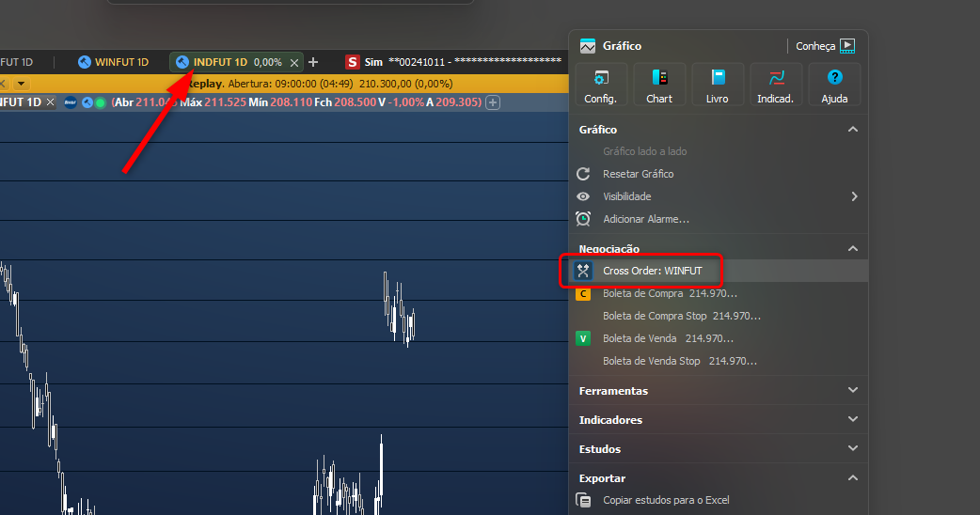Click the green status circle in chart header
Viewport: 980px width, 515px height.
click(x=100, y=102)
